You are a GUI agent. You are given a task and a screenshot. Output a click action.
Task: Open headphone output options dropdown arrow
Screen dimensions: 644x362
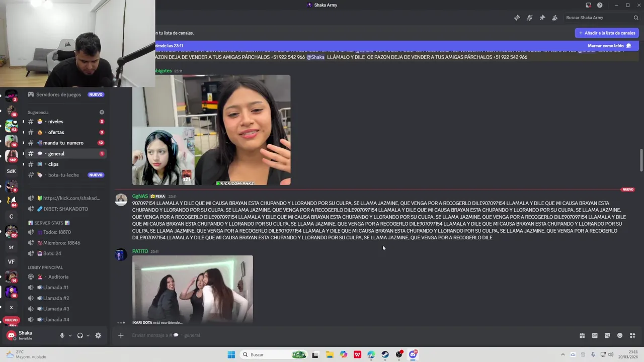[88, 335]
